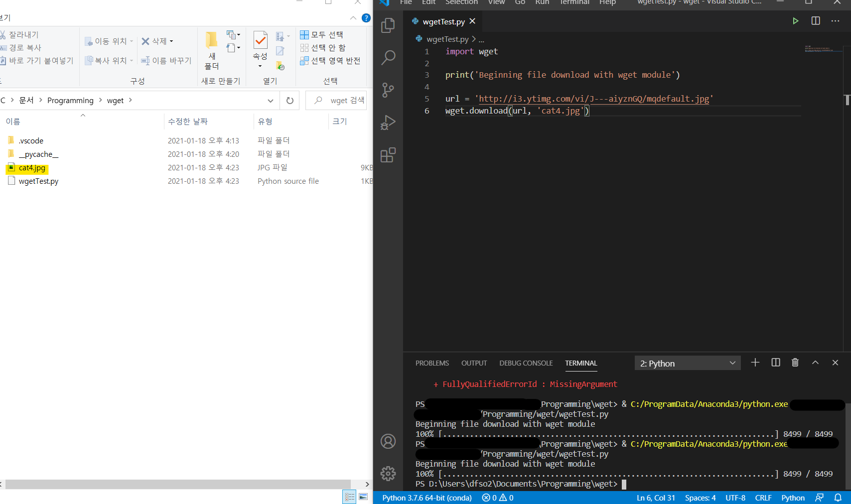Change language mode via Python status item
851x504 pixels.
[x=793, y=498]
